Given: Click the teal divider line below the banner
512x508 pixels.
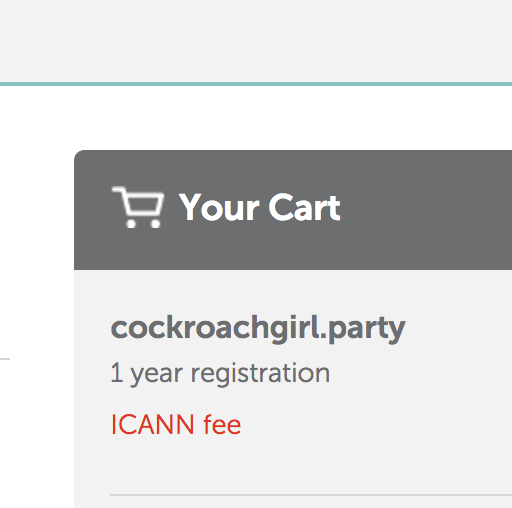Looking at the screenshot, I should [256, 84].
